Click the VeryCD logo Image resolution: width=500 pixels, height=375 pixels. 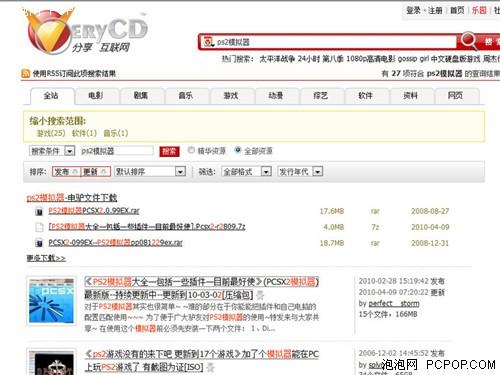[86, 33]
